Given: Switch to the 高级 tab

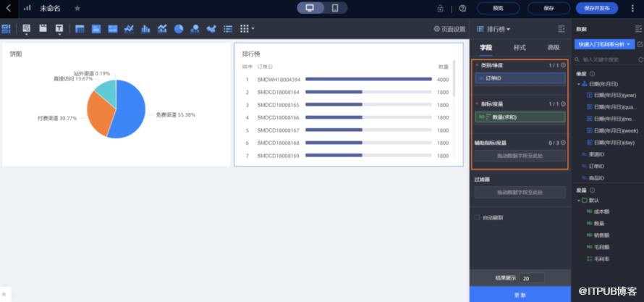Looking at the screenshot, I should coord(554,48).
